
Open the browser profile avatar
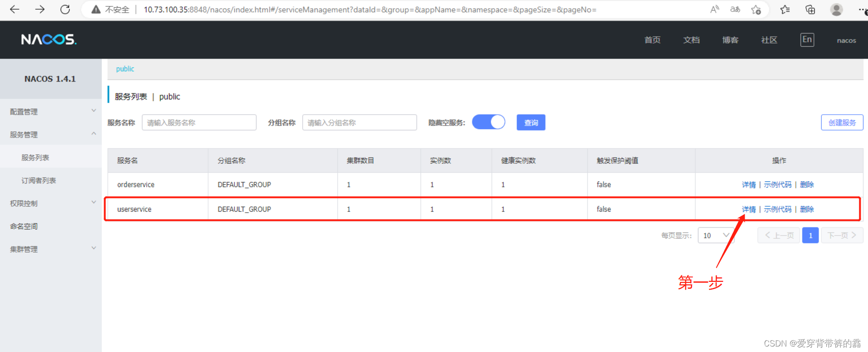[836, 10]
